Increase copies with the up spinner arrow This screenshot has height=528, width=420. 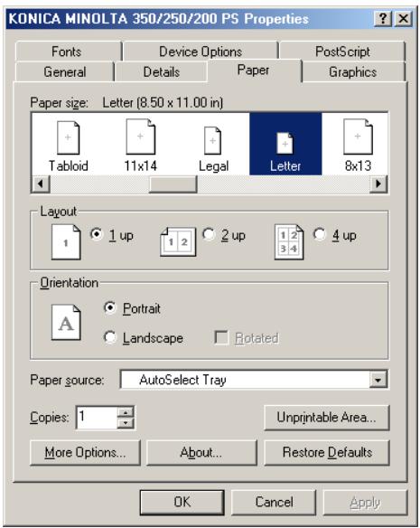coord(126,412)
